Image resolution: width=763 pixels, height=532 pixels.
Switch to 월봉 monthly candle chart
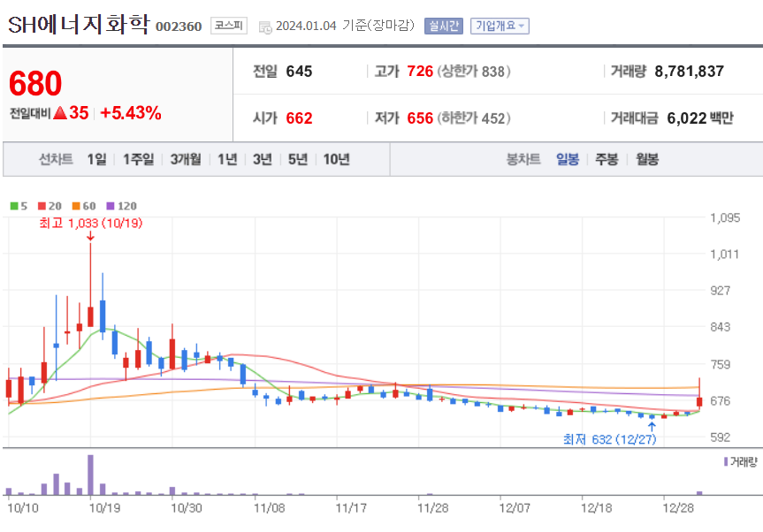(x=647, y=159)
